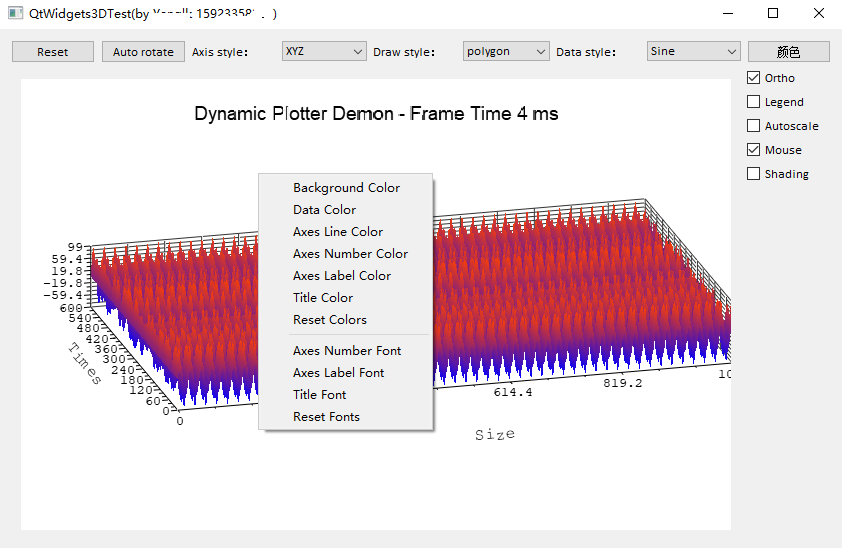
Task: Start Auto rotate
Action: [143, 52]
